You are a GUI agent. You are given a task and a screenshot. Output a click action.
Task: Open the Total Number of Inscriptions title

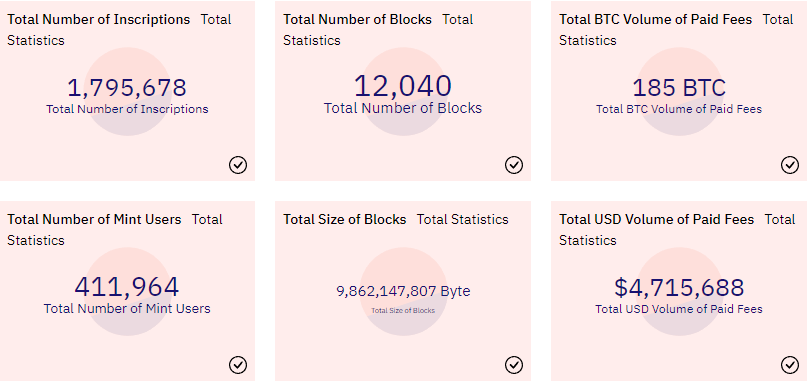[x=99, y=20]
